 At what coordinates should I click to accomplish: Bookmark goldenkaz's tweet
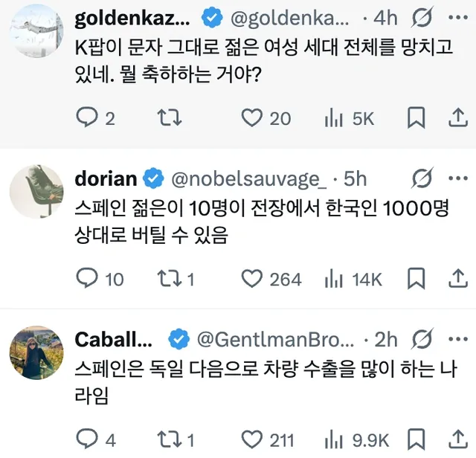coord(417,117)
